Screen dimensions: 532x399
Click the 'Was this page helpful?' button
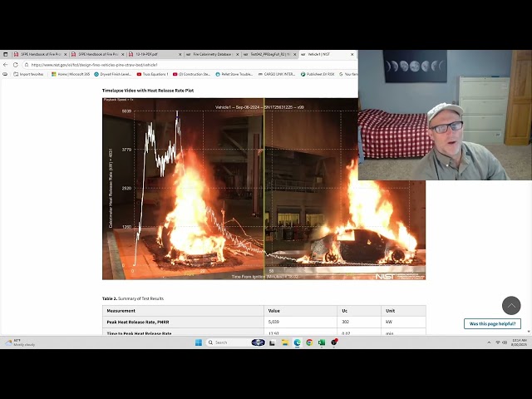(492, 323)
